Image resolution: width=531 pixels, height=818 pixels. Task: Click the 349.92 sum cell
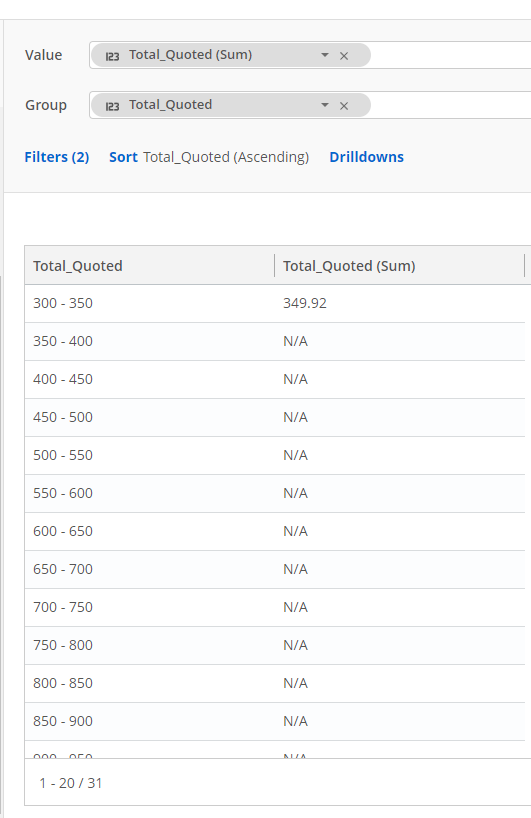coord(305,303)
